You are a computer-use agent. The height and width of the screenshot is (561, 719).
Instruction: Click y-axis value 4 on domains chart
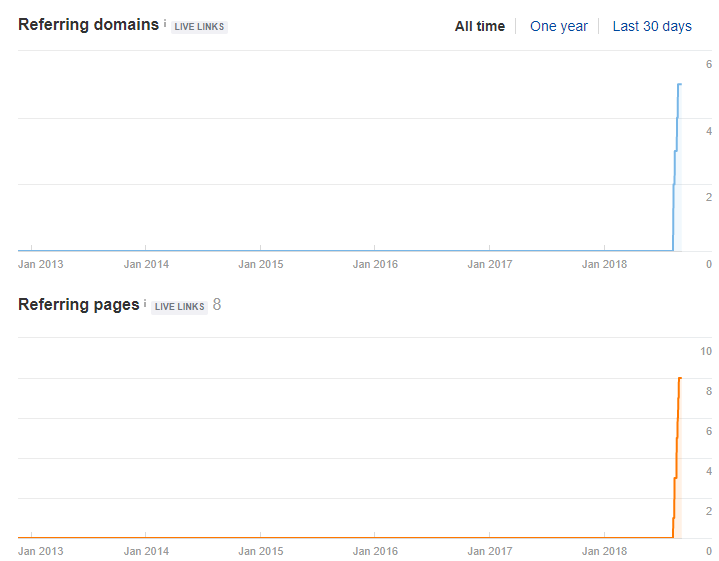tap(709, 131)
